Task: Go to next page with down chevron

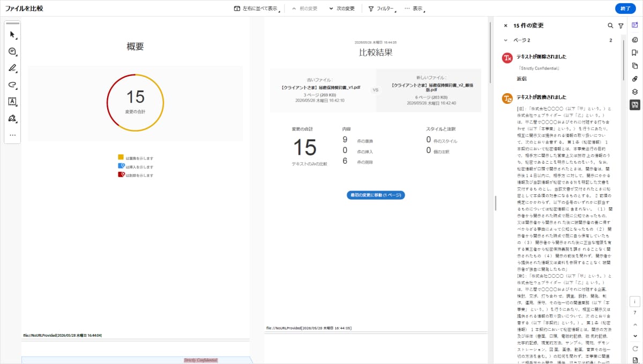Action: point(635,336)
